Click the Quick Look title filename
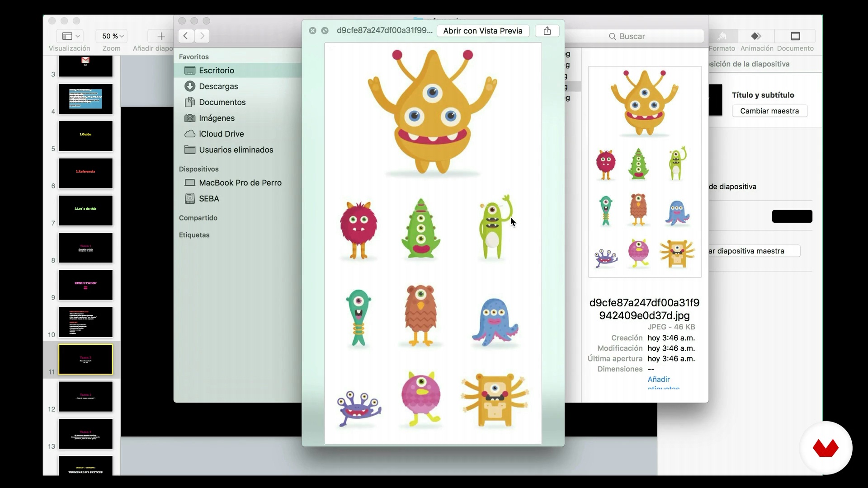The image size is (868, 488). (384, 30)
